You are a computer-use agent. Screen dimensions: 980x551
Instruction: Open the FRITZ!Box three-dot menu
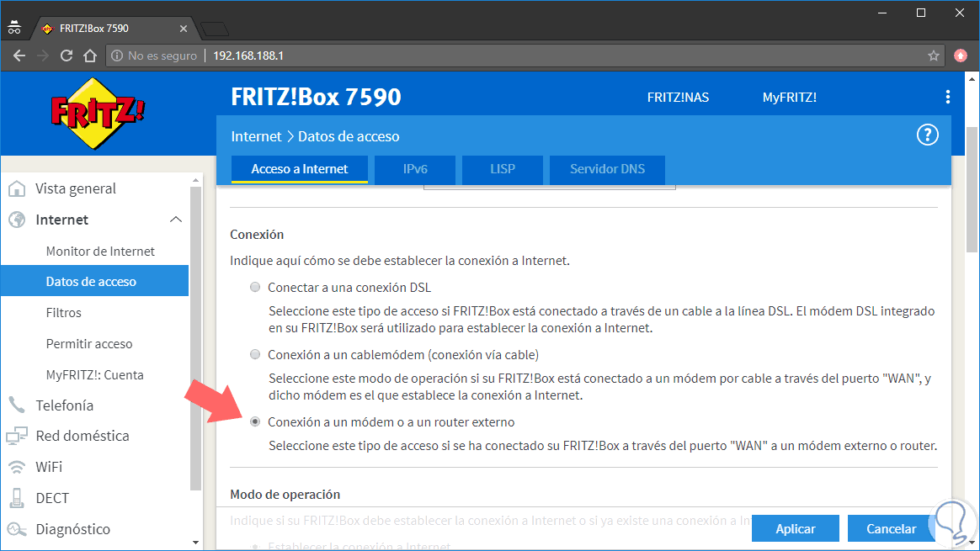[948, 97]
